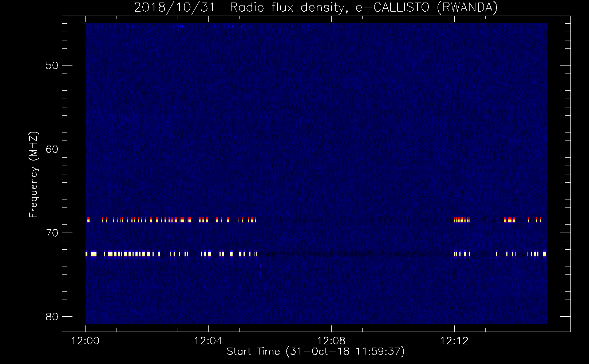Click the 80 MHz frequency tick label
This screenshot has width=589, height=364.
click(52, 317)
